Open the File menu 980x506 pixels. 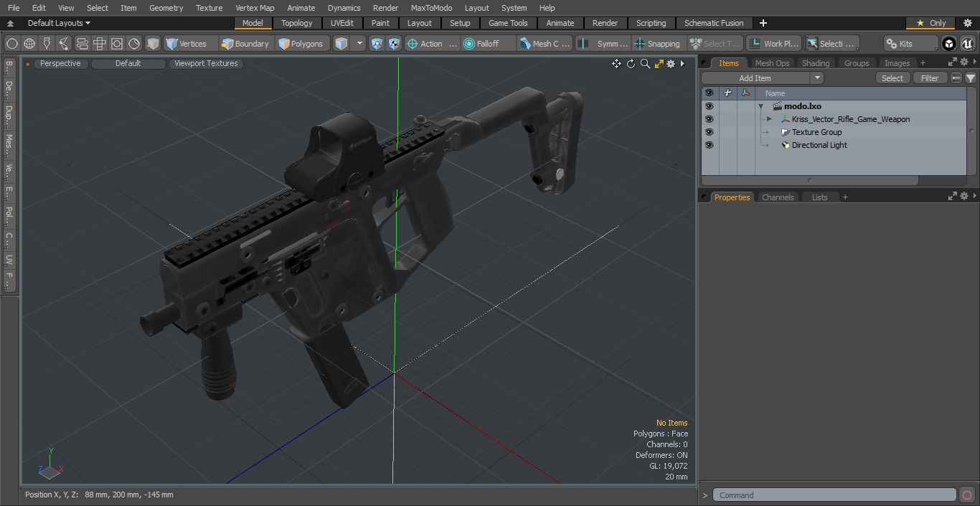click(14, 8)
